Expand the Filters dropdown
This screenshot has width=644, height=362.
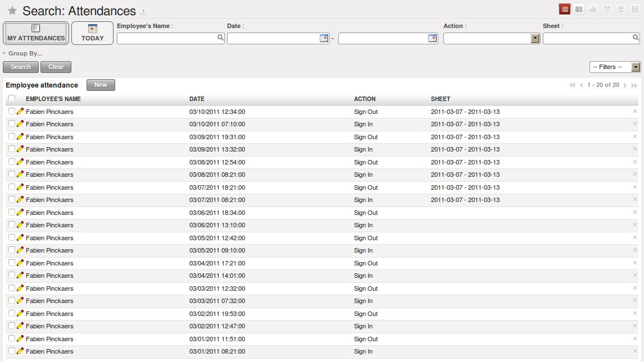click(636, 67)
